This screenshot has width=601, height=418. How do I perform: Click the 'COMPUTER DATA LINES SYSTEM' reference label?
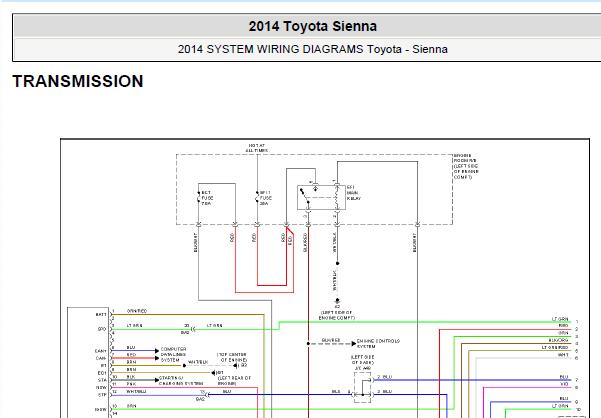pyautogui.click(x=173, y=355)
